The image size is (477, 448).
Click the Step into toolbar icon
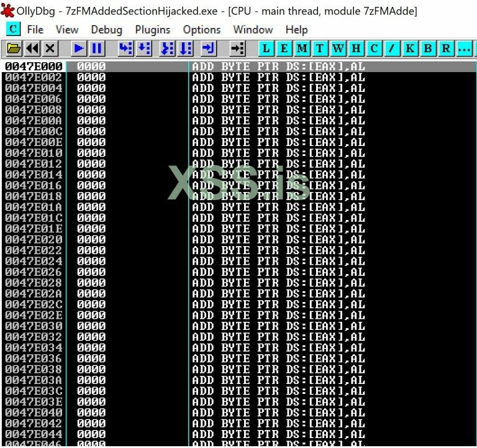pyautogui.click(x=125, y=48)
